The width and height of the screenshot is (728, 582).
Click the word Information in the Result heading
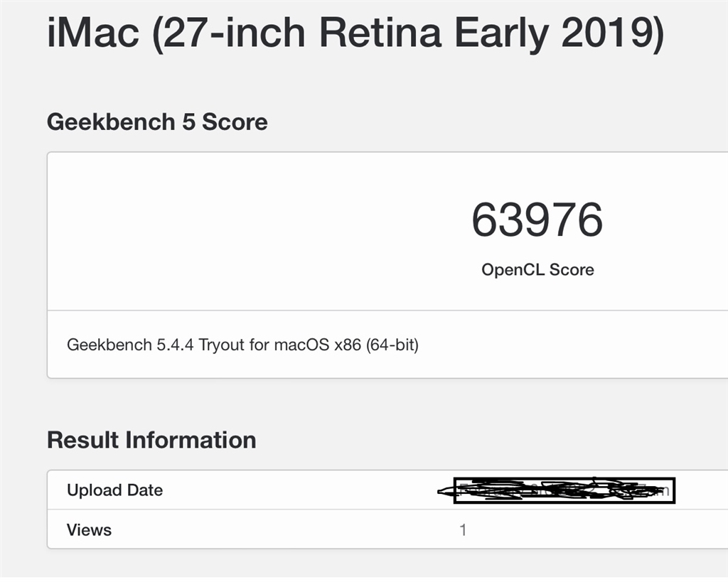click(x=191, y=439)
